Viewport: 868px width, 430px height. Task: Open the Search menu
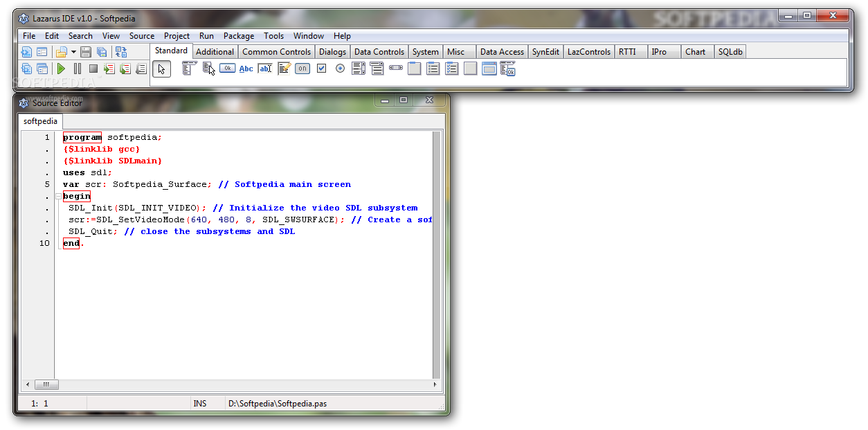80,36
